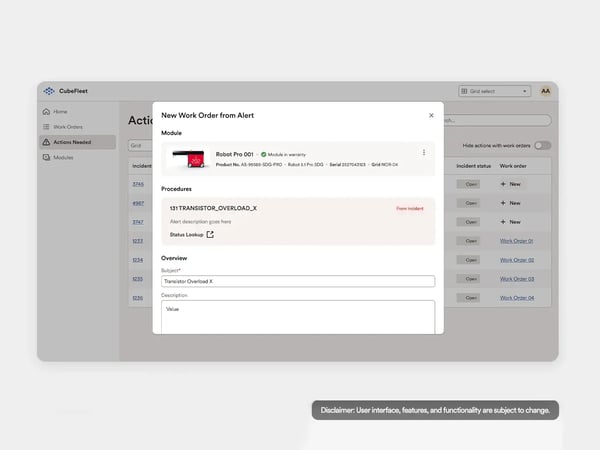Open incident 3747 link

(x=138, y=222)
